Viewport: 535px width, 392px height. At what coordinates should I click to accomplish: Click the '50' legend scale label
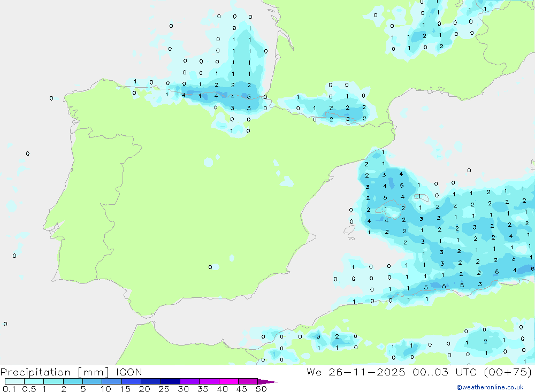pyautogui.click(x=262, y=389)
